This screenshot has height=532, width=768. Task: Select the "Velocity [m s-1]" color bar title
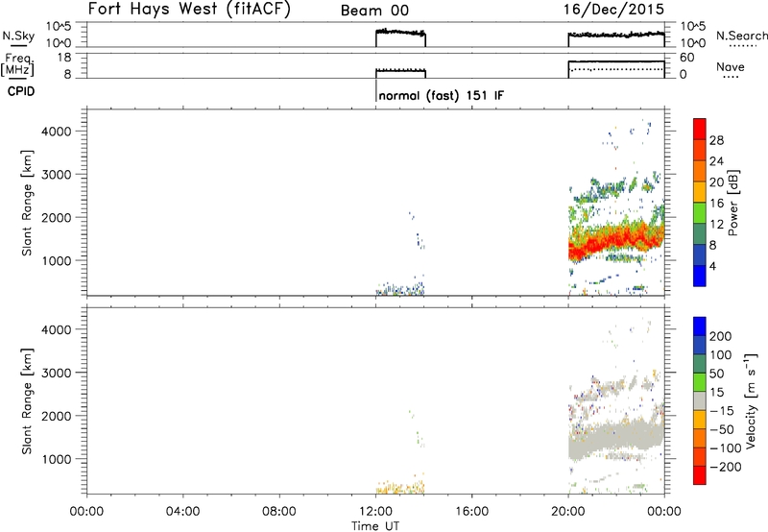pyautogui.click(x=751, y=400)
